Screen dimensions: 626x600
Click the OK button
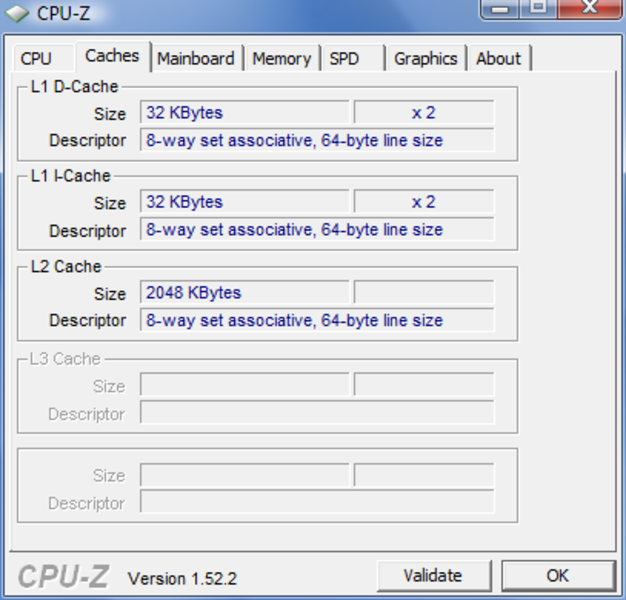[x=558, y=576]
